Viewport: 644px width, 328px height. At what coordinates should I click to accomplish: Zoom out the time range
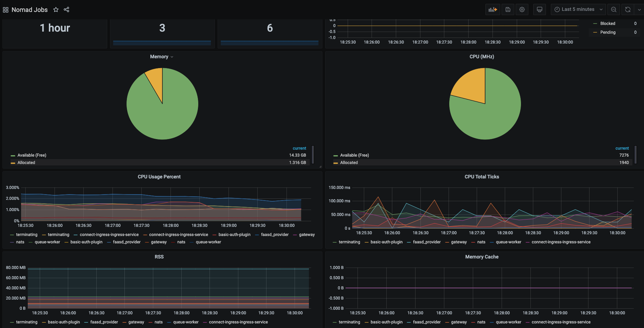pos(614,9)
